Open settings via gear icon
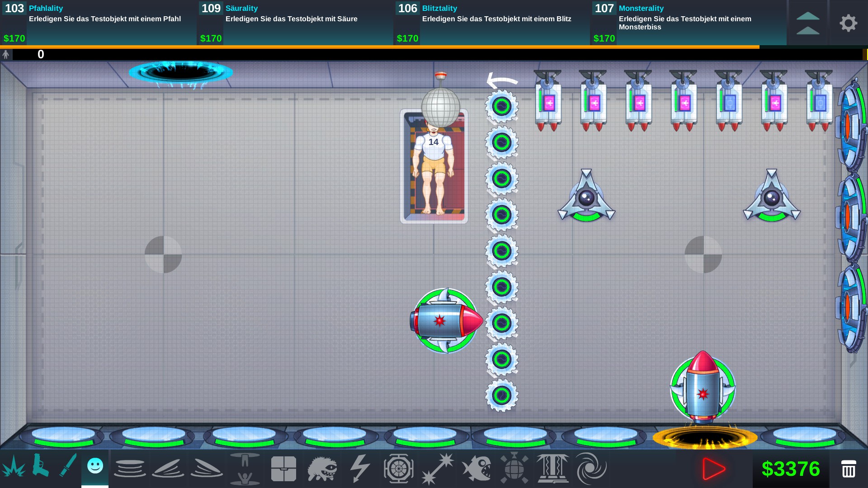 coord(848,23)
